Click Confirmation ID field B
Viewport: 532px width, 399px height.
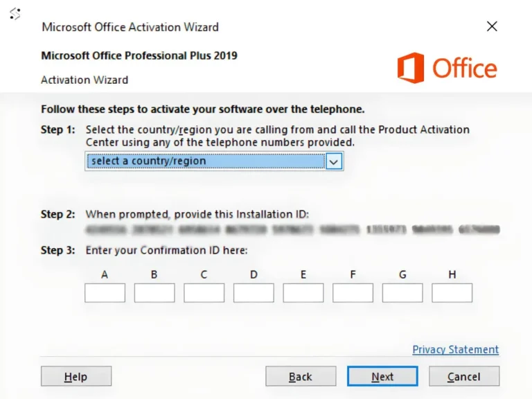[x=154, y=293]
